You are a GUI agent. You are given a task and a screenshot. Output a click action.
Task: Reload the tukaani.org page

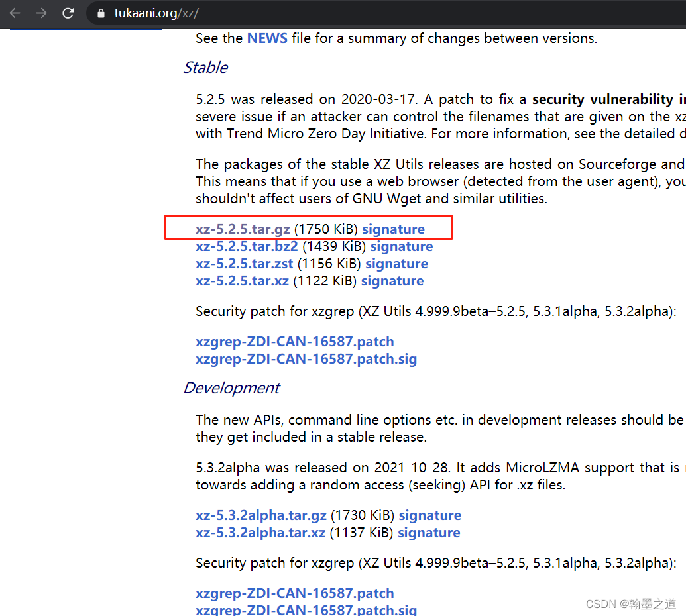pyautogui.click(x=68, y=13)
